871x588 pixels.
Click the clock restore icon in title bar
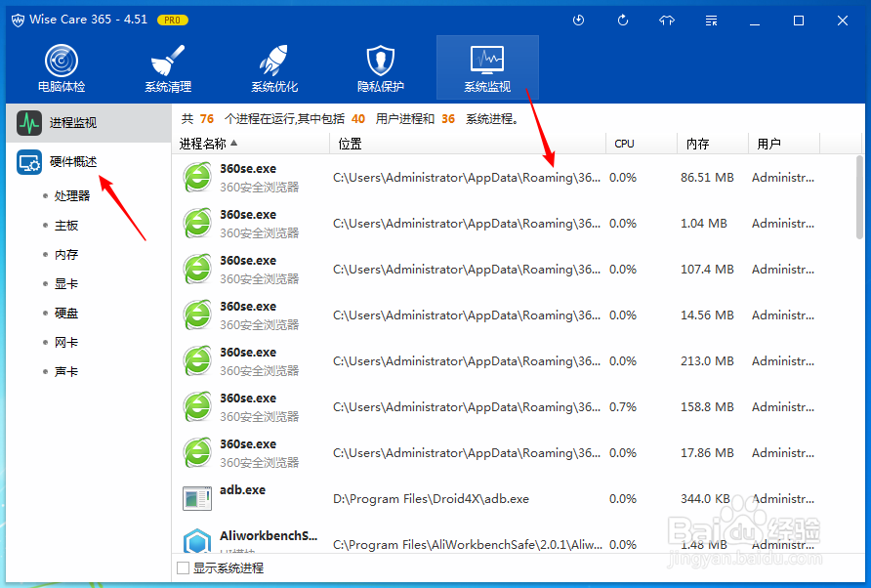pyautogui.click(x=578, y=21)
